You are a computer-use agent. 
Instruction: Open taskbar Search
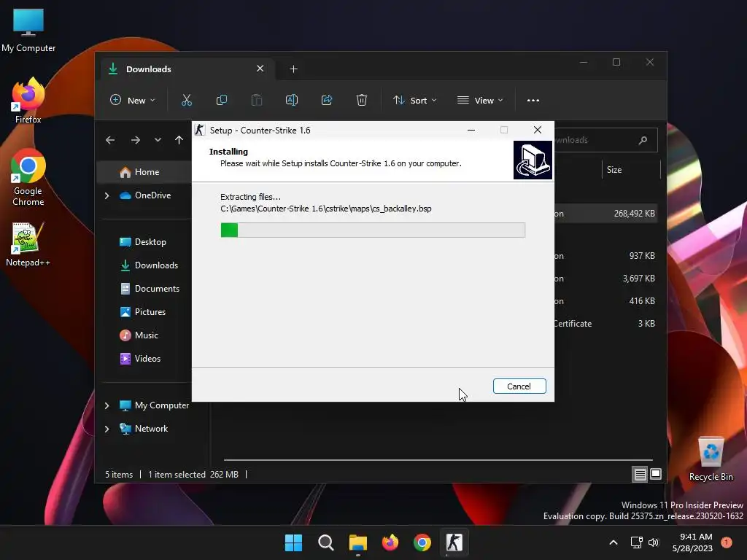click(326, 542)
